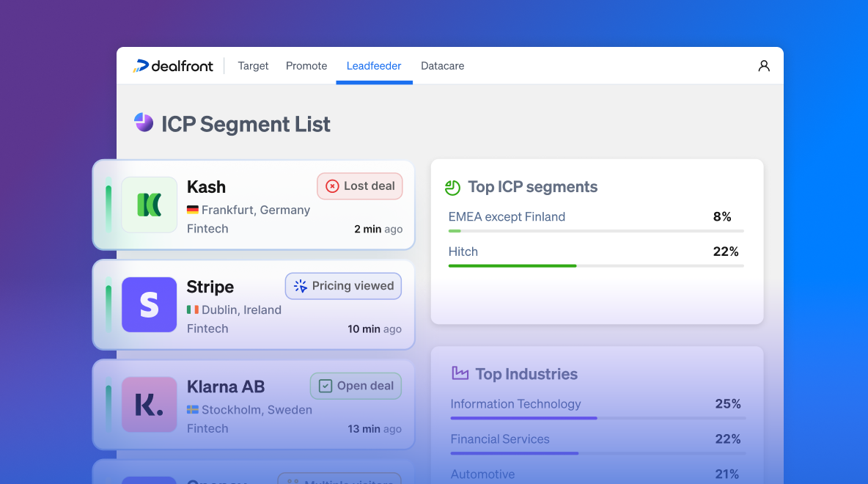The width and height of the screenshot is (868, 484).
Task: Click the ICP Segment List heading
Action: click(246, 124)
